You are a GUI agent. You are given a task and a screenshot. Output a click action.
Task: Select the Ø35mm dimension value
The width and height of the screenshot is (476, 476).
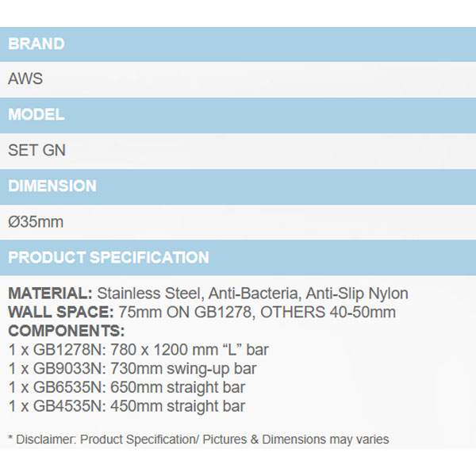point(36,222)
